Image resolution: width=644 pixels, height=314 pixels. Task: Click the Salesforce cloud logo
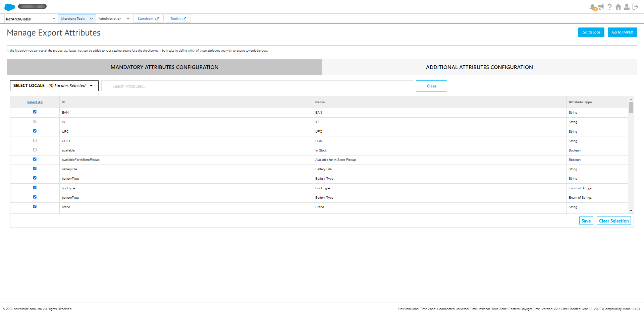(10, 7)
